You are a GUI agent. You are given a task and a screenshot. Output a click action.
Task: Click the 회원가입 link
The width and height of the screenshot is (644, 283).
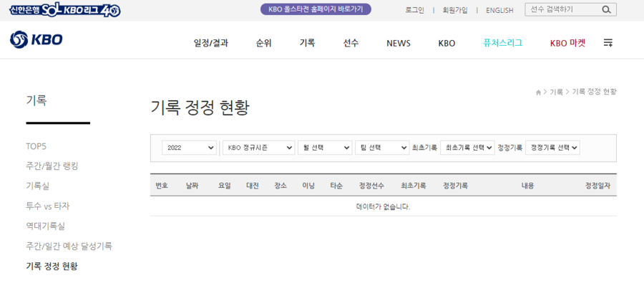455,10
